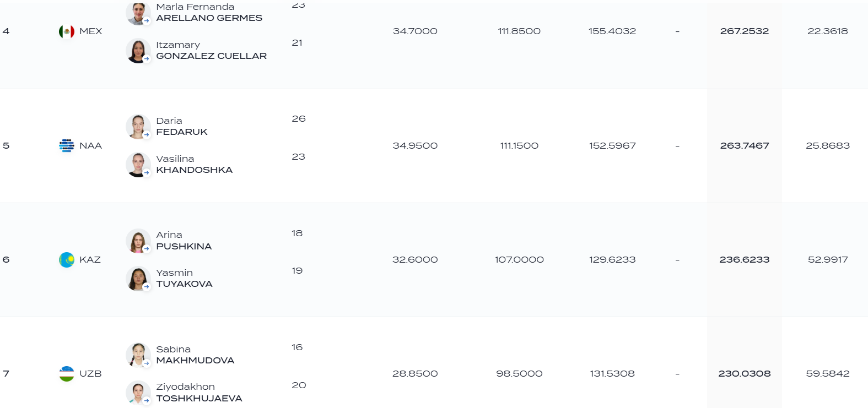
Task: Click the Kazakhstan flag icon
Action: pyautogui.click(x=67, y=259)
